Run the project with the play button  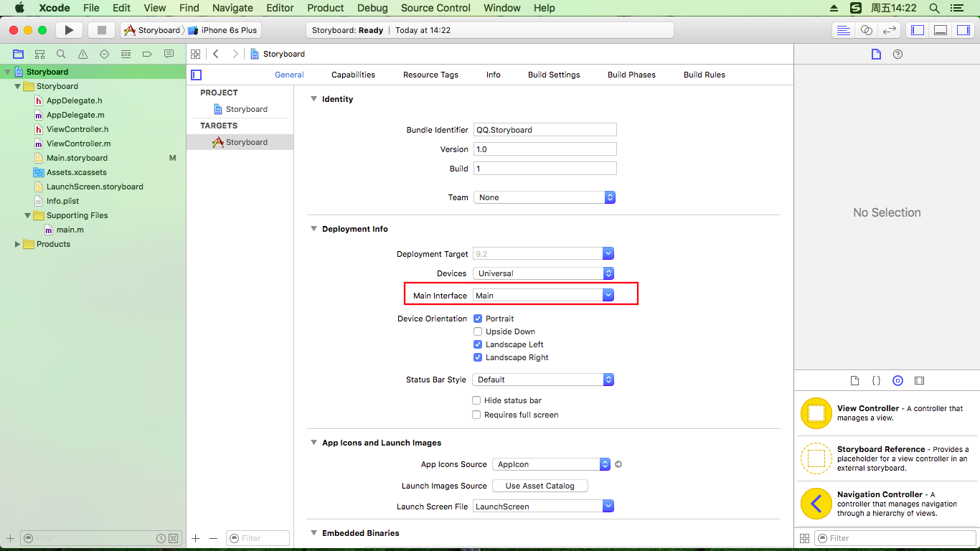point(69,30)
